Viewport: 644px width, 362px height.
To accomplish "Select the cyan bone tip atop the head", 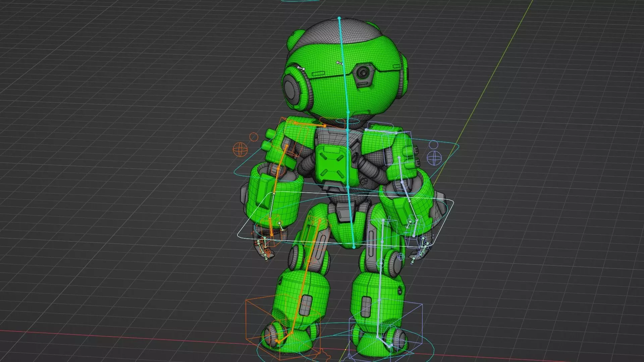I will [339, 18].
